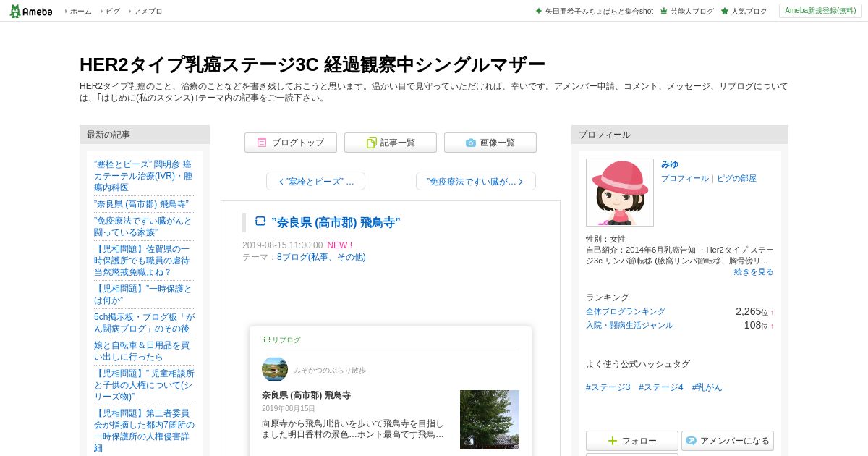Click the フォロー button

[x=632, y=441]
